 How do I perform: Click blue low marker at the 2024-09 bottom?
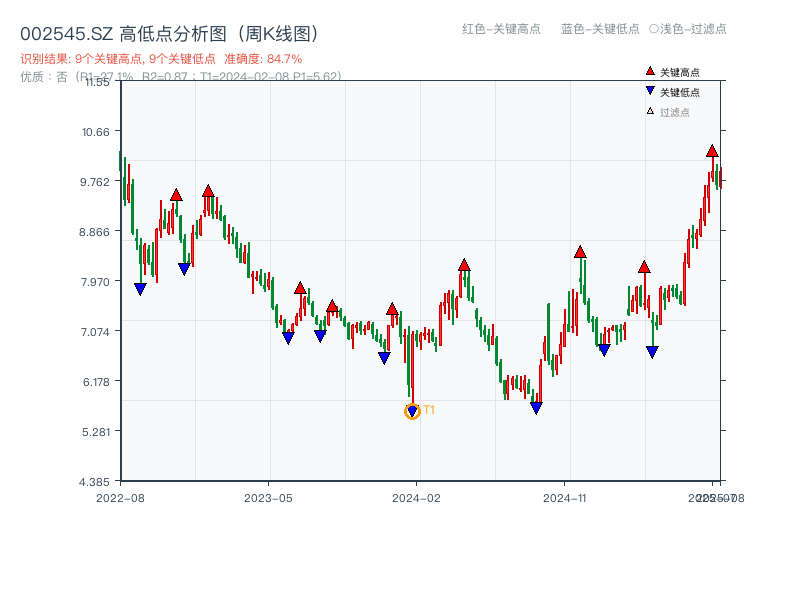click(536, 408)
